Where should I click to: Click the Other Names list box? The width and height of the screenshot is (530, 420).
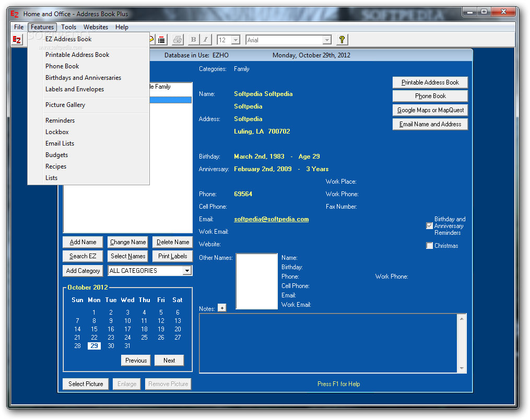256,281
